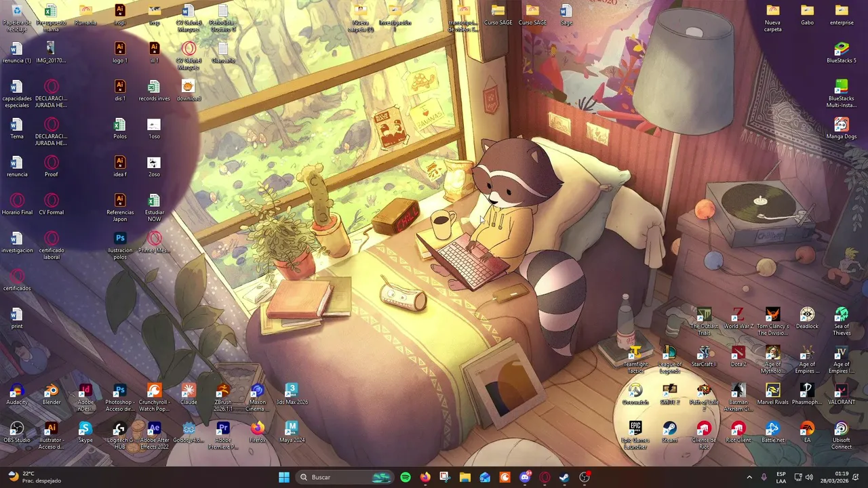Select the 3ds Max 2026 icon
The width and height of the screenshot is (868, 488).
pyautogui.click(x=292, y=394)
